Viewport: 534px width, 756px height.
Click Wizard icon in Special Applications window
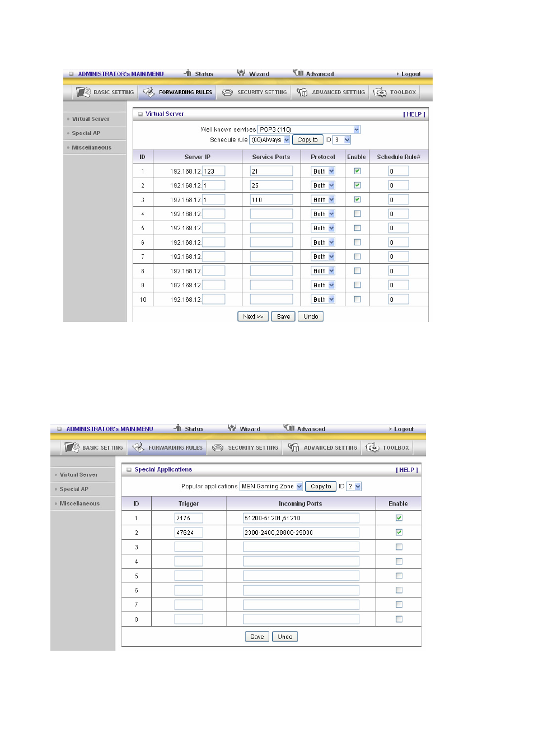click(x=232, y=428)
